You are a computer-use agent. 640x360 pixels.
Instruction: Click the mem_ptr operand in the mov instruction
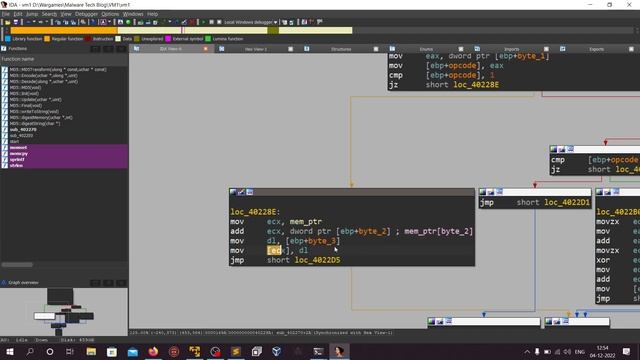(x=306, y=222)
